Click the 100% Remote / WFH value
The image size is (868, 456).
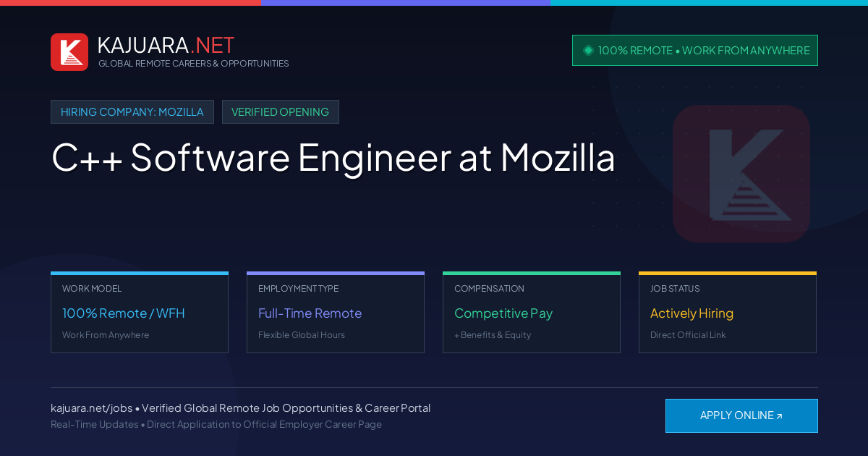pyautogui.click(x=124, y=313)
